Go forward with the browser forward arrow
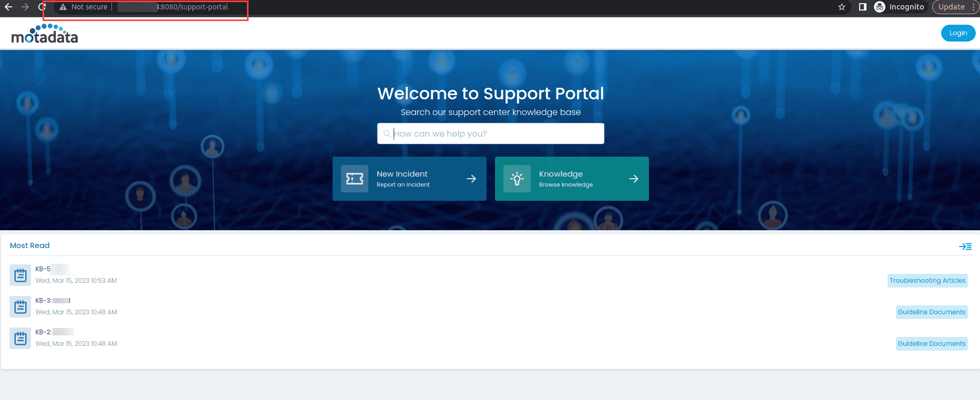Screen dimensions: 980x400 [25, 7]
